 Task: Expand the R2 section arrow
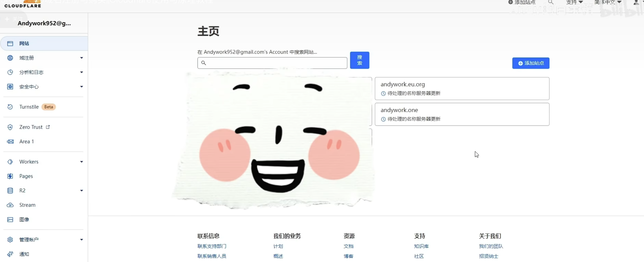point(81,191)
